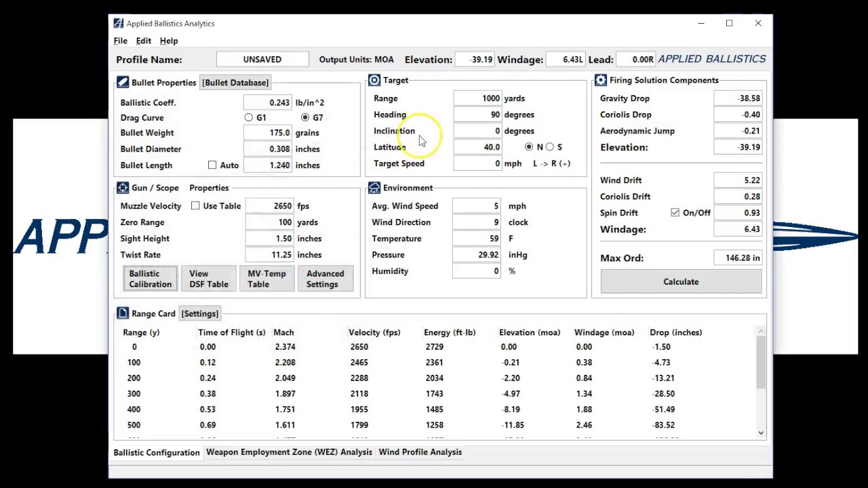Choose the N latitude hemisphere radio button
The image size is (868, 488).
(x=529, y=146)
